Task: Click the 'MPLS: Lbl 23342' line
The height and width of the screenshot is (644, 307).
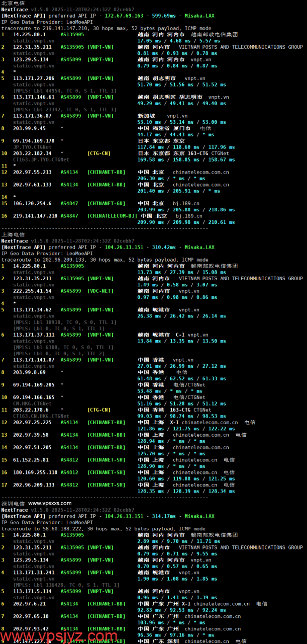Action: (65, 110)
